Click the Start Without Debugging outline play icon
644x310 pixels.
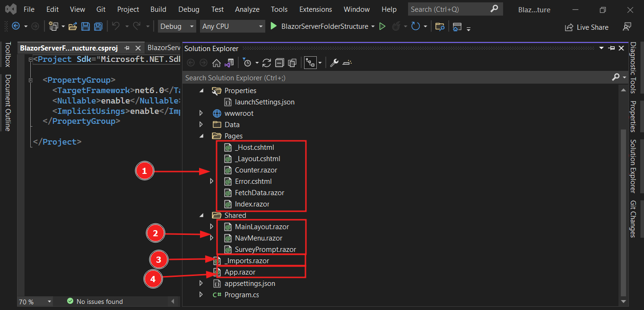383,26
